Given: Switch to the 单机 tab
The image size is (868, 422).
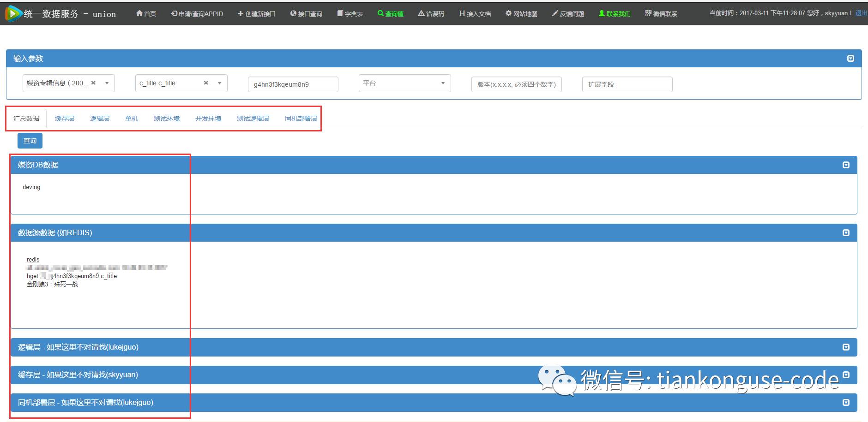Looking at the screenshot, I should (x=132, y=119).
